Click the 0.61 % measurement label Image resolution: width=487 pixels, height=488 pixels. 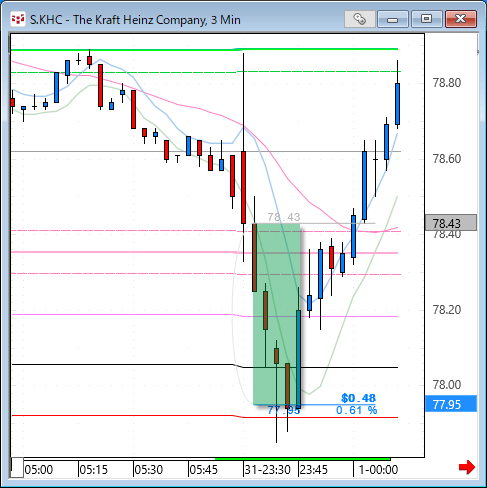click(x=356, y=410)
